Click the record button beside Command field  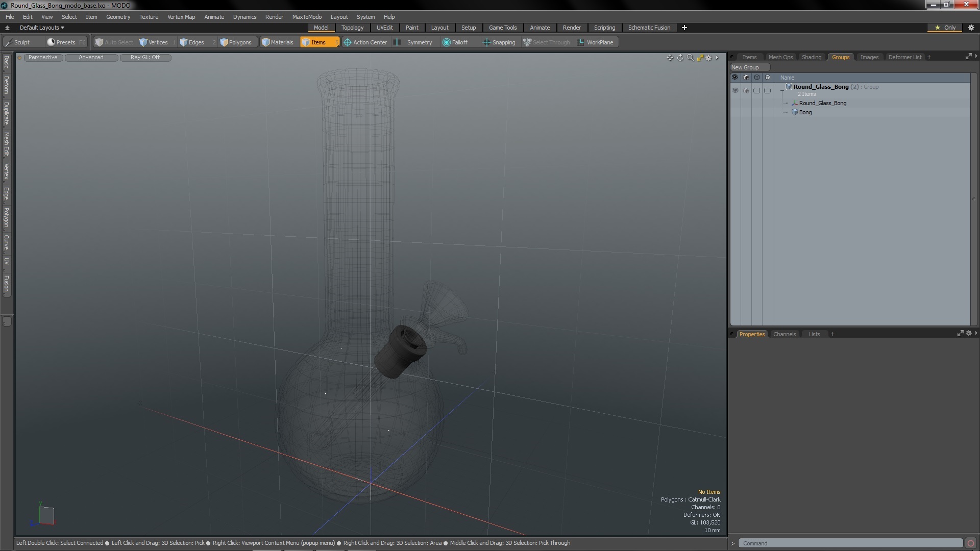tap(971, 543)
